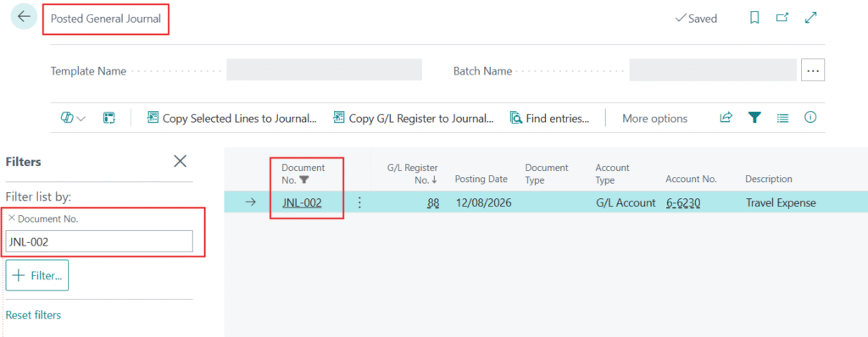The height and width of the screenshot is (337, 868).
Task: Open Find entries action
Action: (x=549, y=118)
